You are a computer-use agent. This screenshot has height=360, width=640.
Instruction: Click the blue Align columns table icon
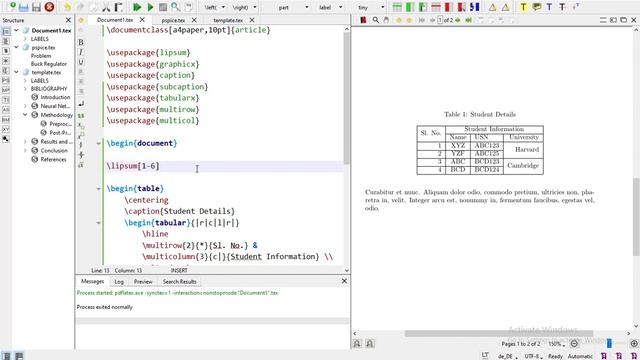tap(474, 7)
